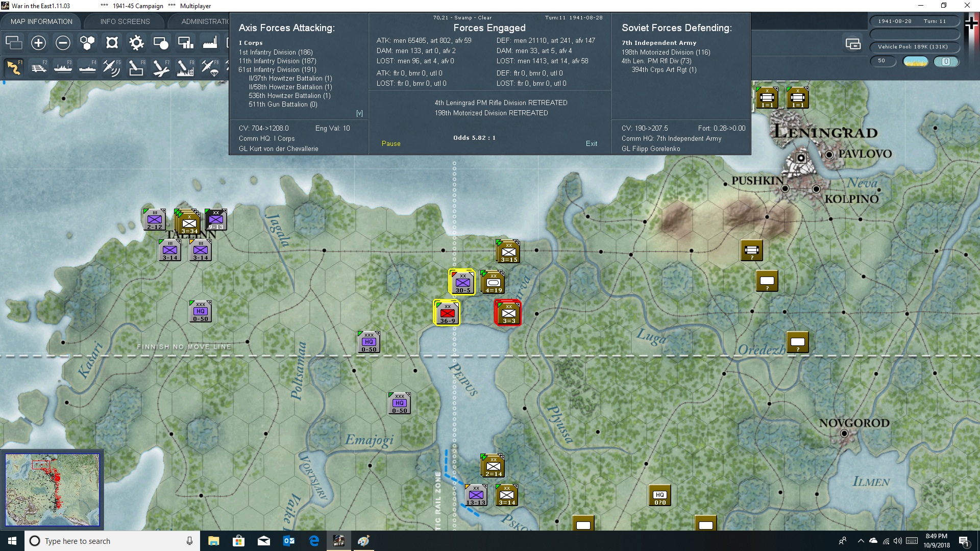Screen dimensions: 980x551
Task: Click the German cross end-turn flag
Action: pos(971,23)
